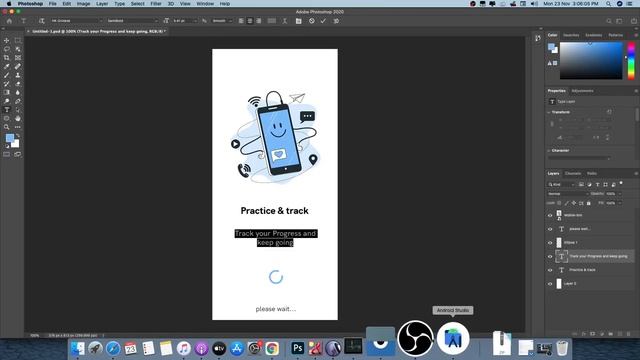Select the 'Practice & track' layer name

(x=582, y=270)
